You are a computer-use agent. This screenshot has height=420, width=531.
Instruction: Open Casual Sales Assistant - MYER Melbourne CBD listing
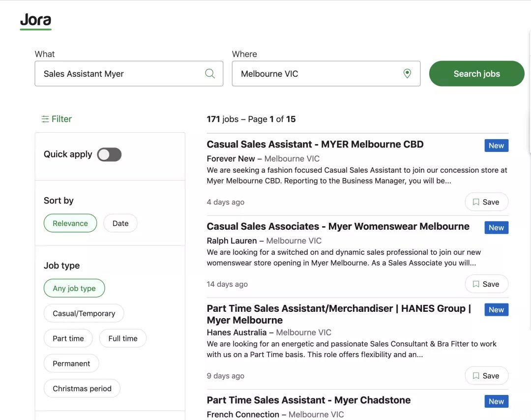pos(315,144)
